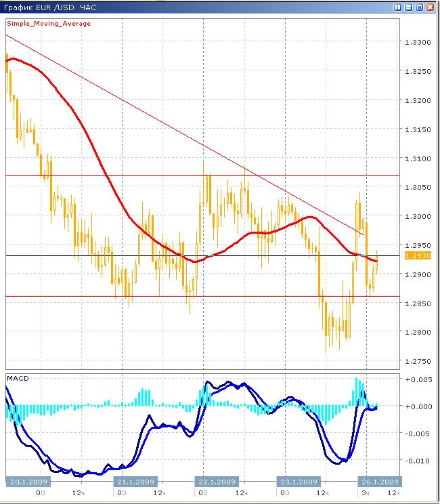Click the 1.3300 price axis label

click(416, 43)
